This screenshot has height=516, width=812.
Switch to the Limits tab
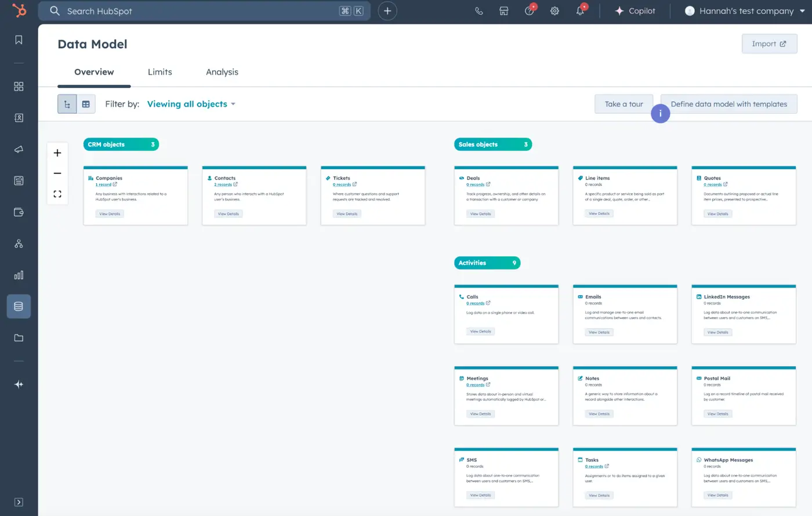pos(159,72)
